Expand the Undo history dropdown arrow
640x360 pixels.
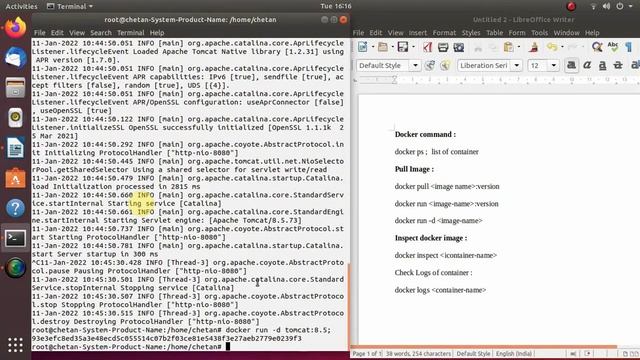562,47
